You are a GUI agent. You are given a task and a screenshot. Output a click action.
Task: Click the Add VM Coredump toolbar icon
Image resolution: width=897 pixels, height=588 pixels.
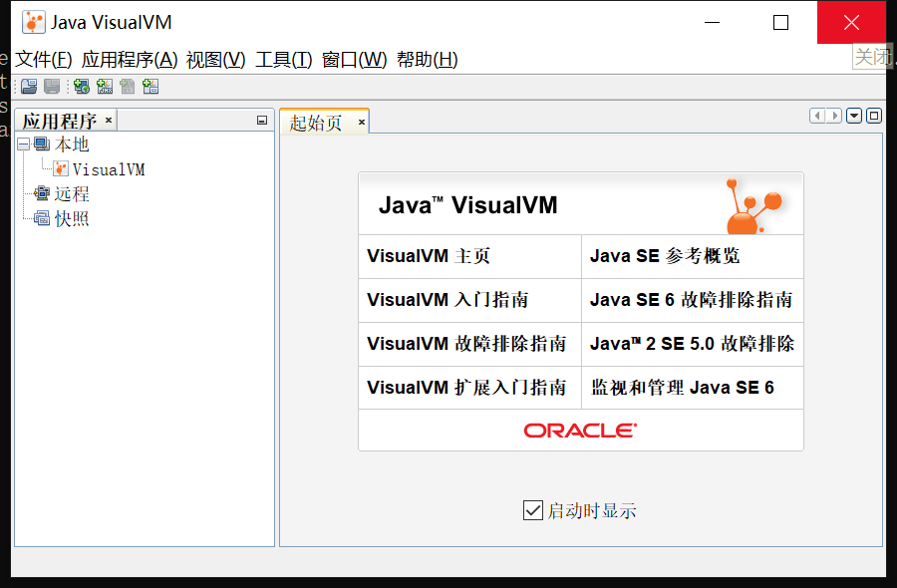click(x=128, y=87)
